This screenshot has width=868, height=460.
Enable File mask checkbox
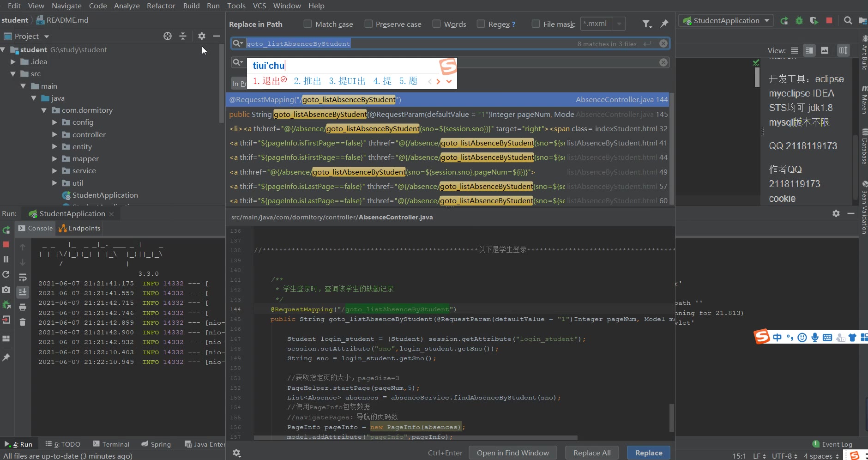pos(536,24)
